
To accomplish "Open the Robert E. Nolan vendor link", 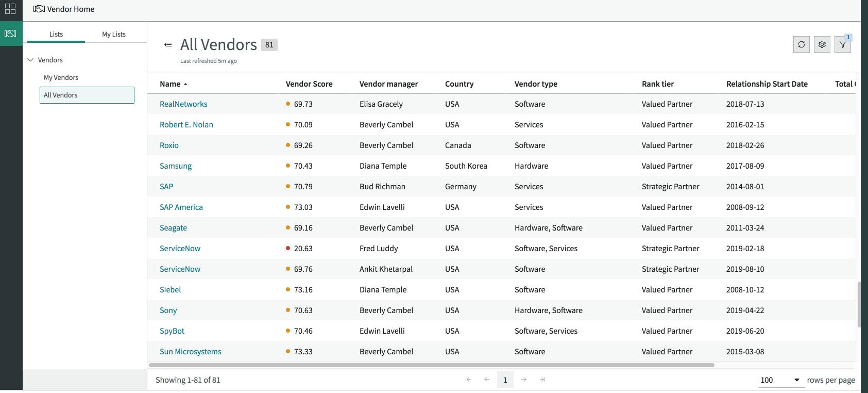I will (x=186, y=124).
